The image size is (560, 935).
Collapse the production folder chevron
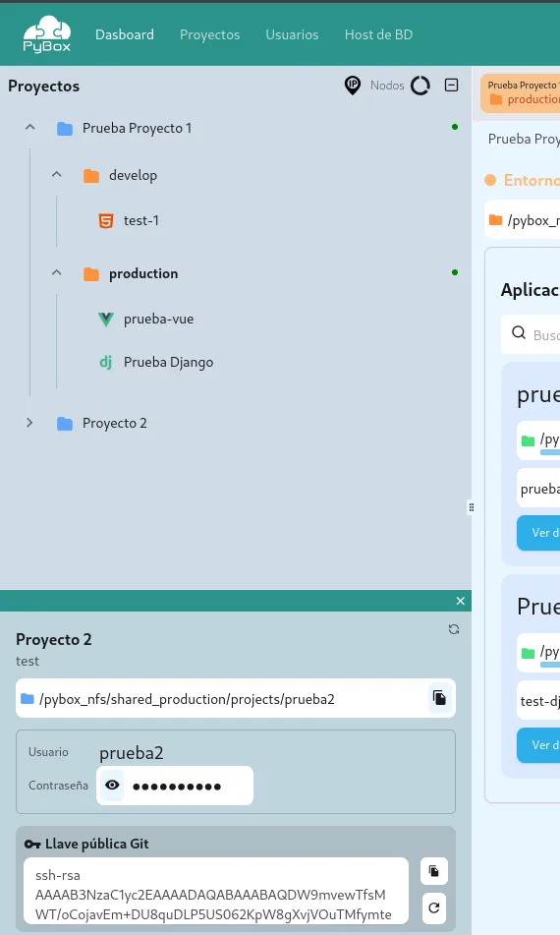(57, 272)
